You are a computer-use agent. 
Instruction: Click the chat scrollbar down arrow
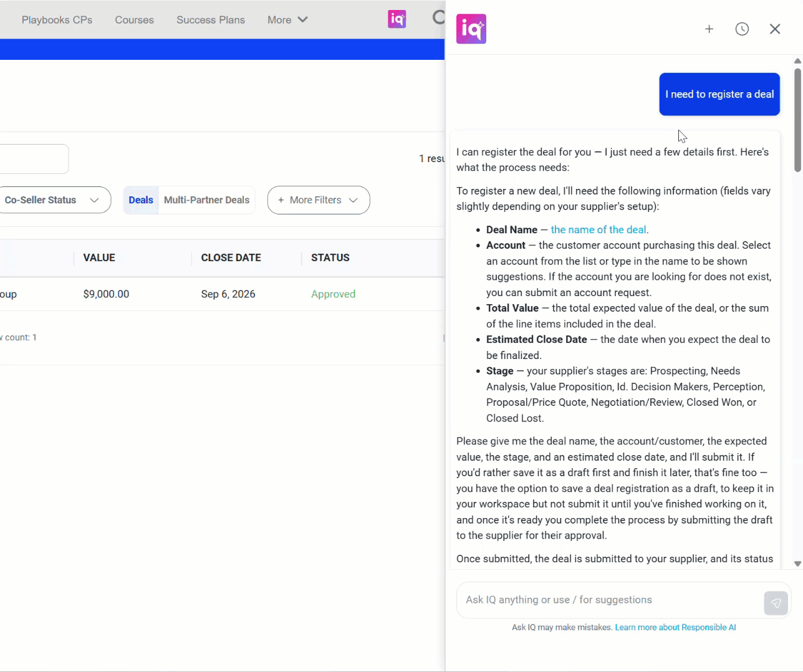(x=797, y=564)
